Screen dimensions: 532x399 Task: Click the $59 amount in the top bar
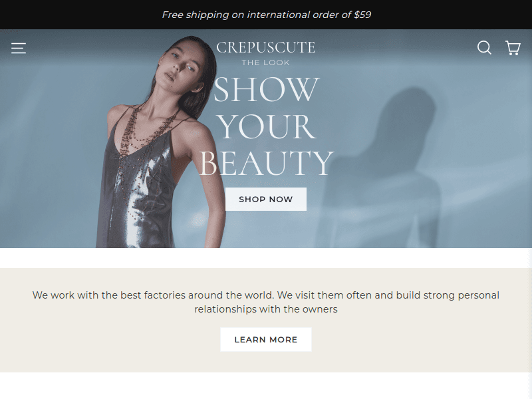pyautogui.click(x=362, y=15)
